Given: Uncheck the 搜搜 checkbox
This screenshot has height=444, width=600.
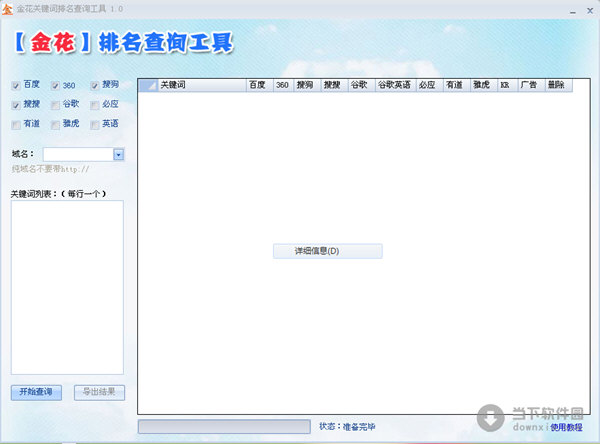Looking at the screenshot, I should [16, 105].
